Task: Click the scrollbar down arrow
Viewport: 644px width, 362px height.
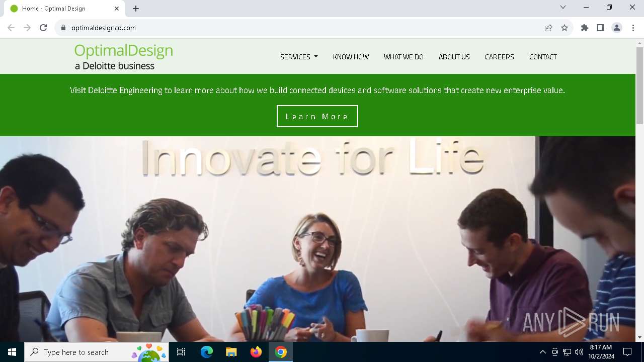Action: pos(639,337)
